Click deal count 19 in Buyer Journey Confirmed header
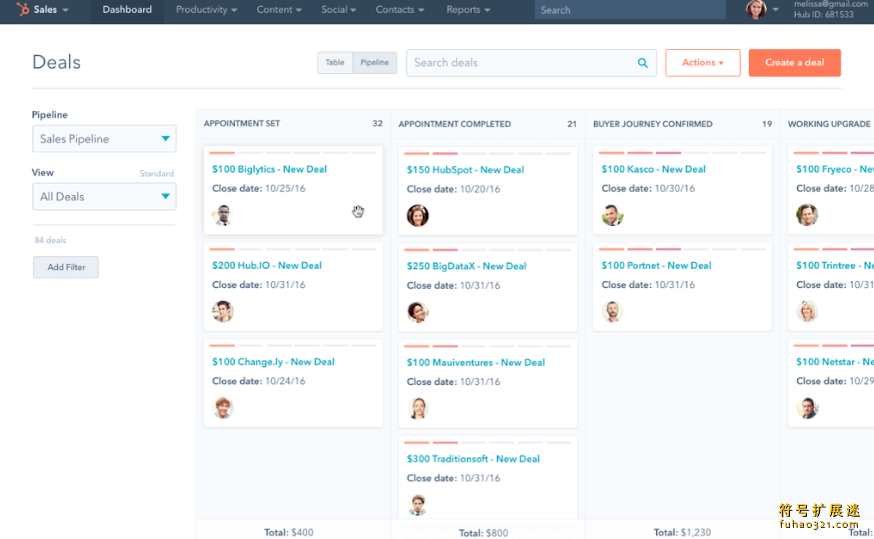The image size is (874, 539). click(x=767, y=124)
